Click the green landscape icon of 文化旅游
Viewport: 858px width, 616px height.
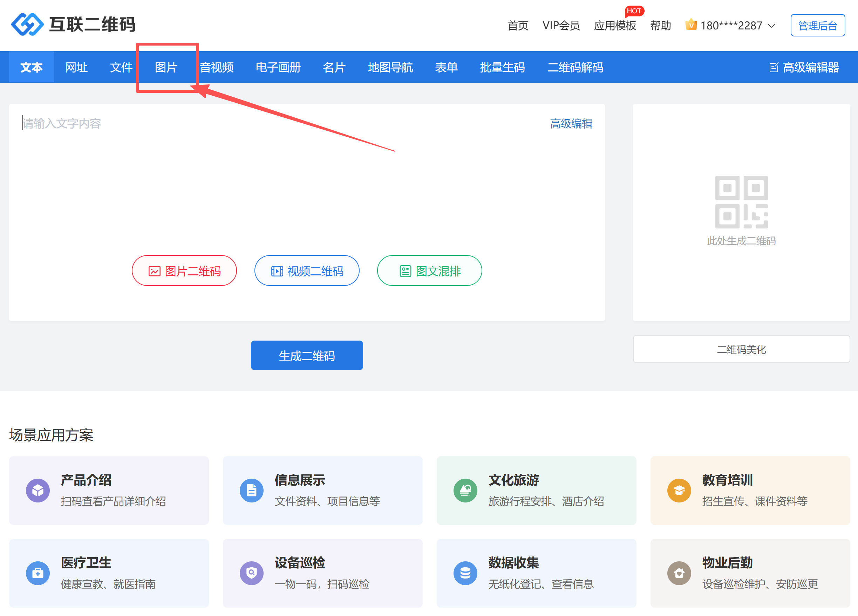[465, 491]
